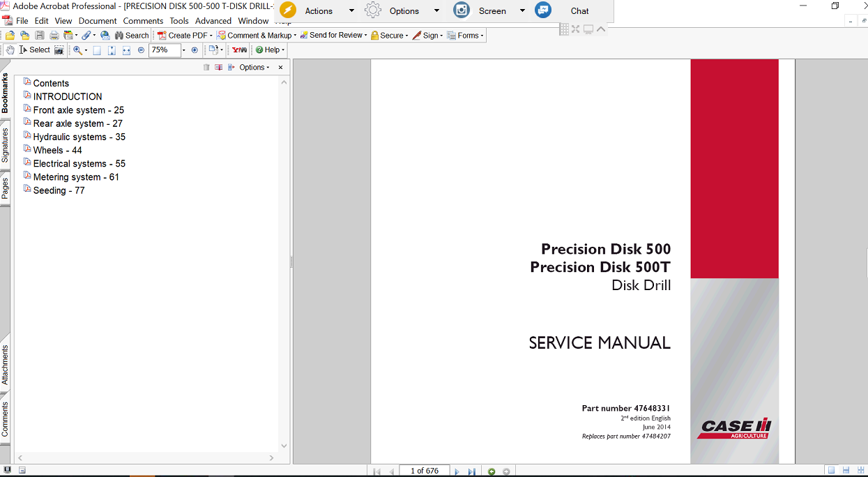This screenshot has height=477, width=868.
Task: Open bookmarks panel Options dropdown
Action: pyautogui.click(x=254, y=68)
